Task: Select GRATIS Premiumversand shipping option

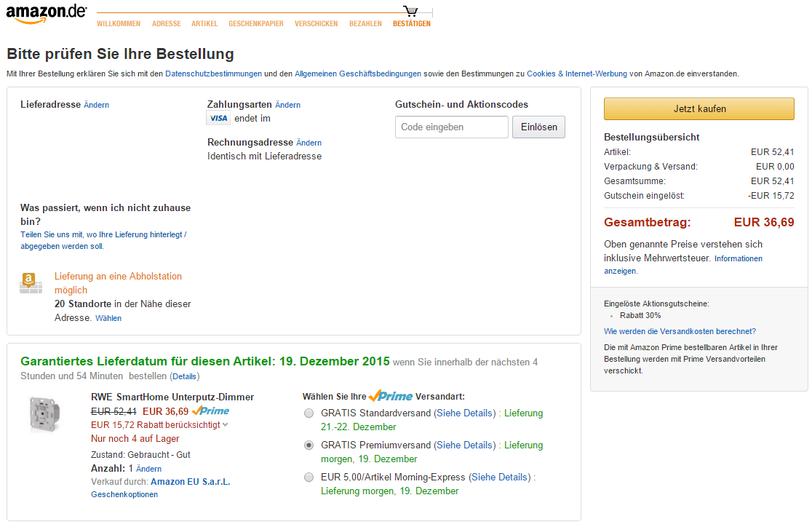Action: (x=309, y=445)
